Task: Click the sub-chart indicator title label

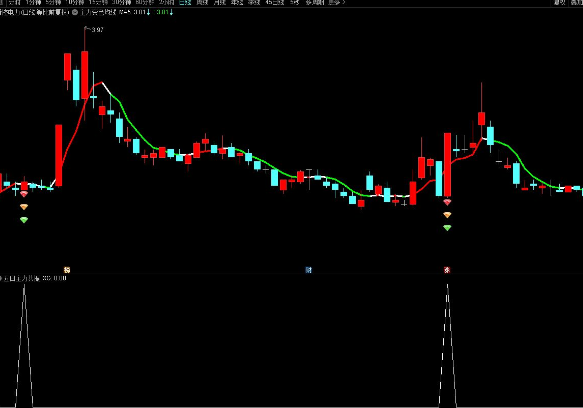Action: pyautogui.click(x=20, y=278)
